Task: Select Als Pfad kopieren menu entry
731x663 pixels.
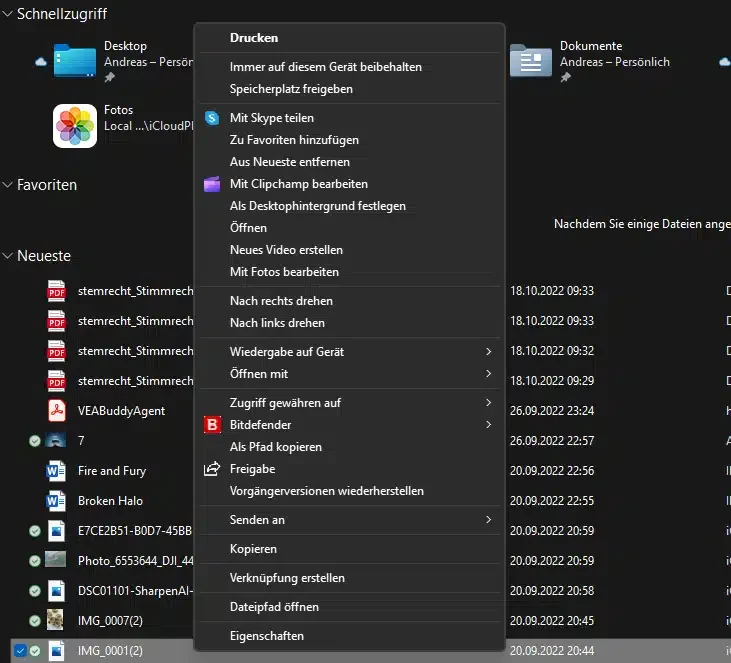Action: point(276,447)
